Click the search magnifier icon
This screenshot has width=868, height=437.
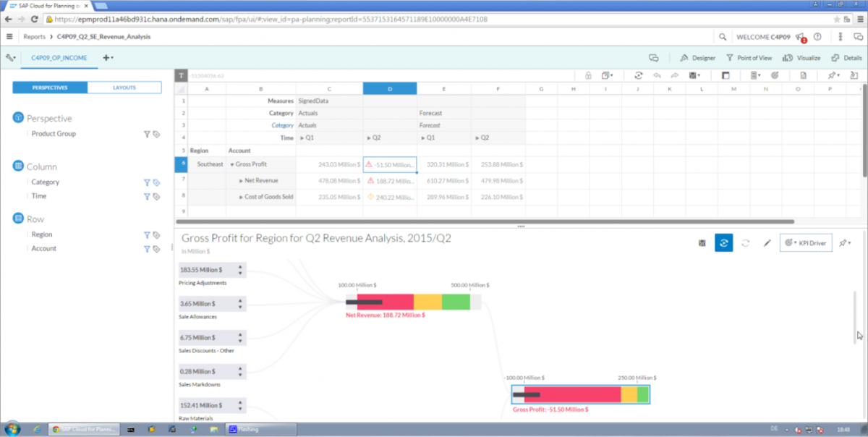tap(722, 36)
